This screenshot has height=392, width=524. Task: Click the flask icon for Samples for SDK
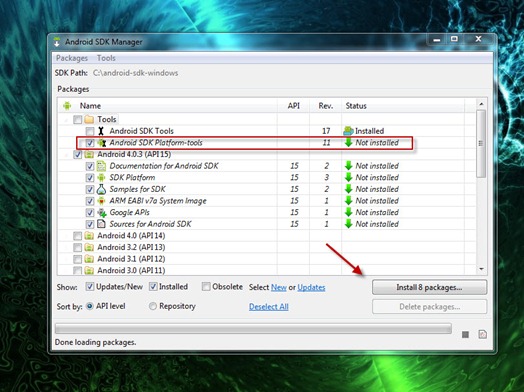101,189
